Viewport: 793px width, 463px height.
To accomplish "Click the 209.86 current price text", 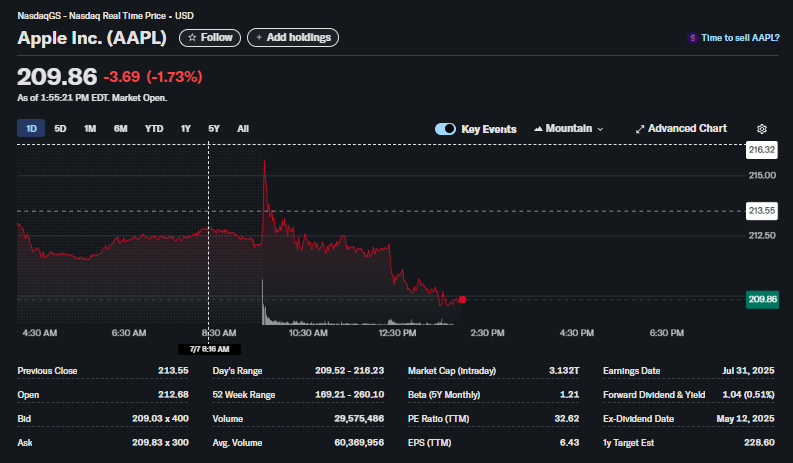I will 57,77.
